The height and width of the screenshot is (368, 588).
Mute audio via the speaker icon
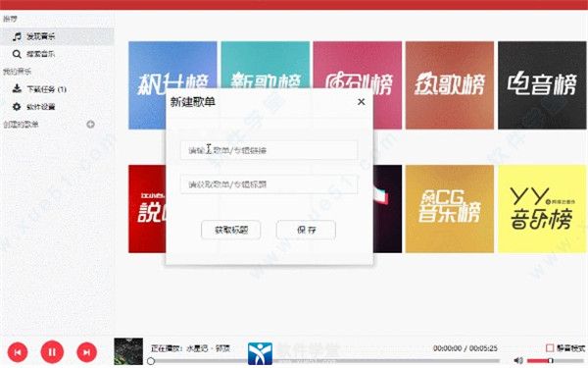517,360
